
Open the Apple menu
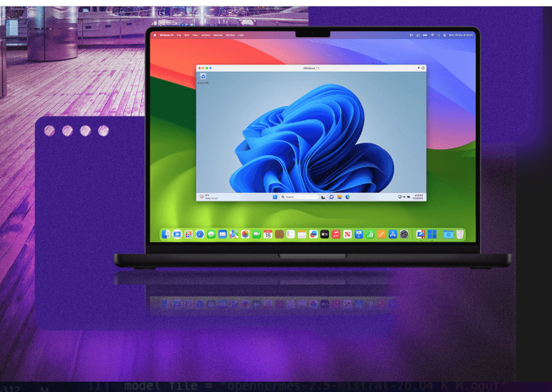click(x=155, y=35)
